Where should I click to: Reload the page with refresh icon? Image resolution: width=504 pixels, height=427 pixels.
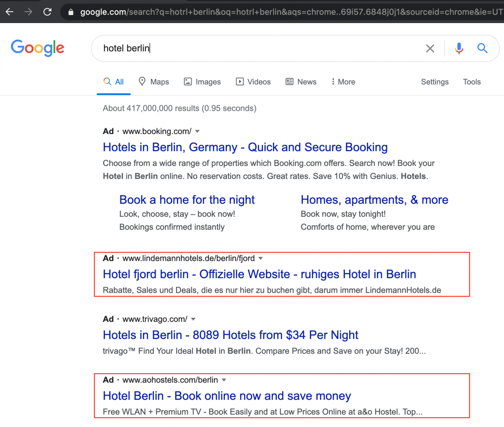(x=47, y=12)
